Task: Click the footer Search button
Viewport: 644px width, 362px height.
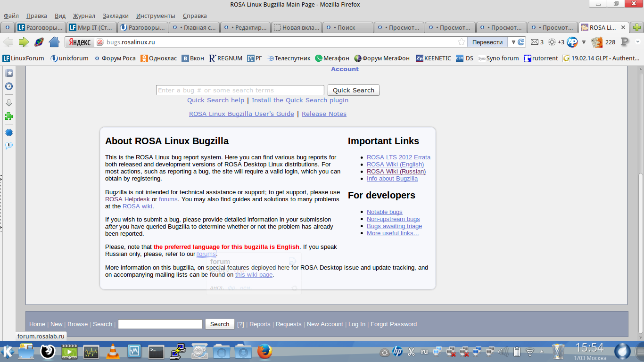Action: point(220,324)
